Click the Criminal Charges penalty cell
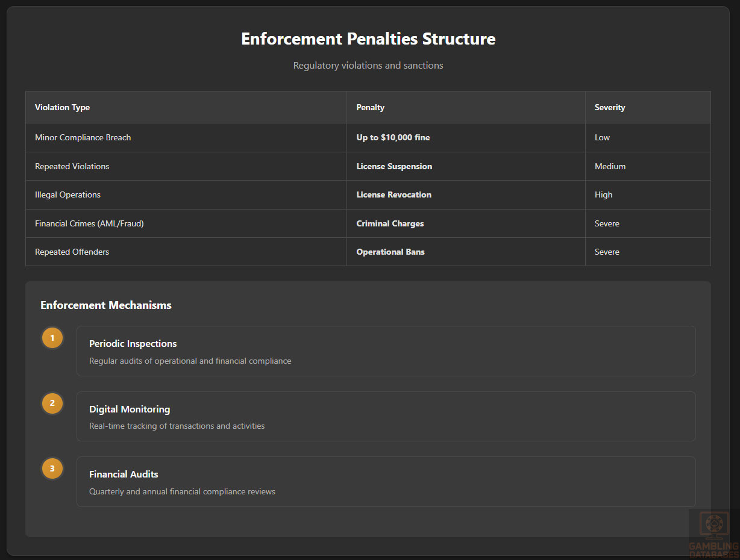Screen dimensions: 740x560 [x=390, y=223]
